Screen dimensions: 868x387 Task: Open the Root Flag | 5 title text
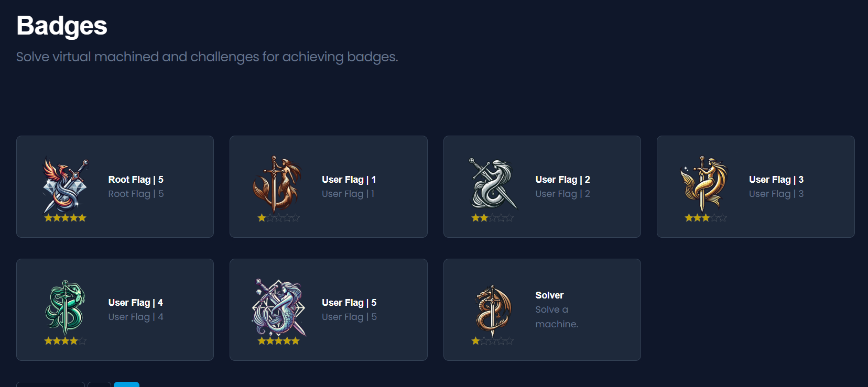click(136, 180)
